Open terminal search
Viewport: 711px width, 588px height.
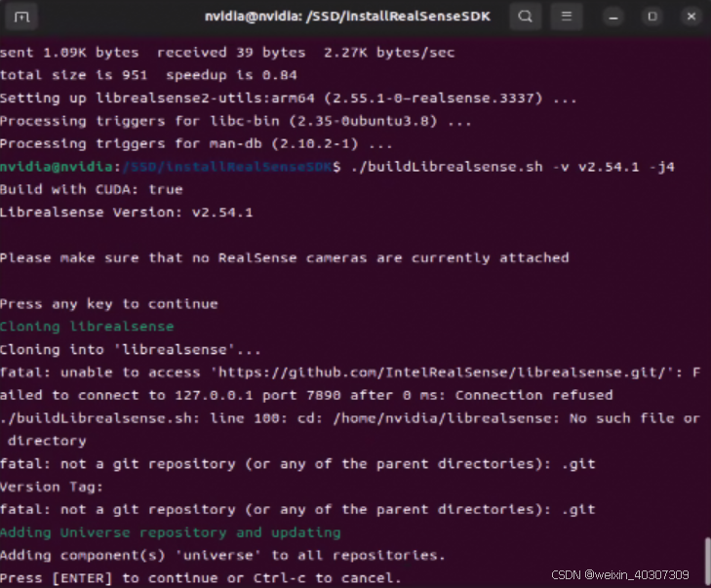tap(525, 17)
